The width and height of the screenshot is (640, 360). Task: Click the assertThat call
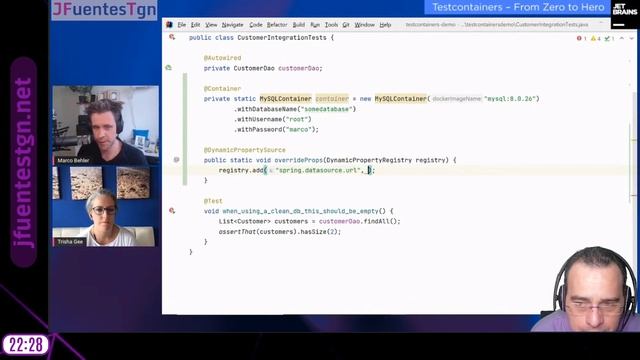tap(237, 231)
